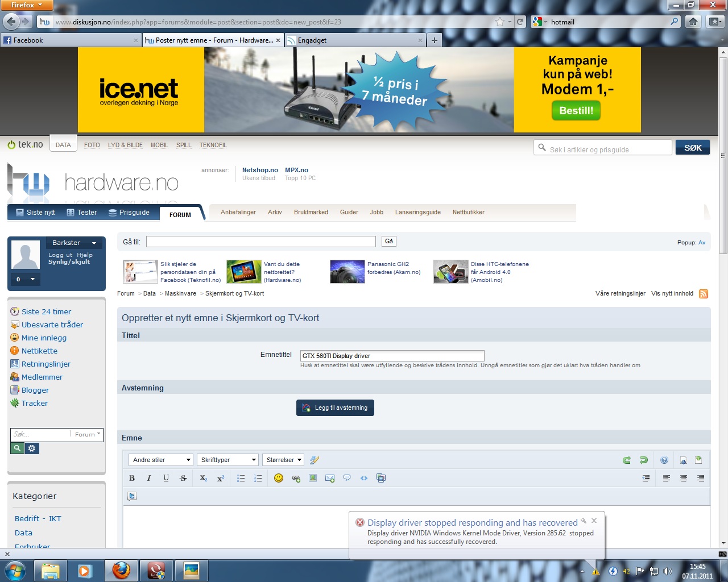
Task: Toggle italic formatting in the editor
Action: [x=149, y=478]
